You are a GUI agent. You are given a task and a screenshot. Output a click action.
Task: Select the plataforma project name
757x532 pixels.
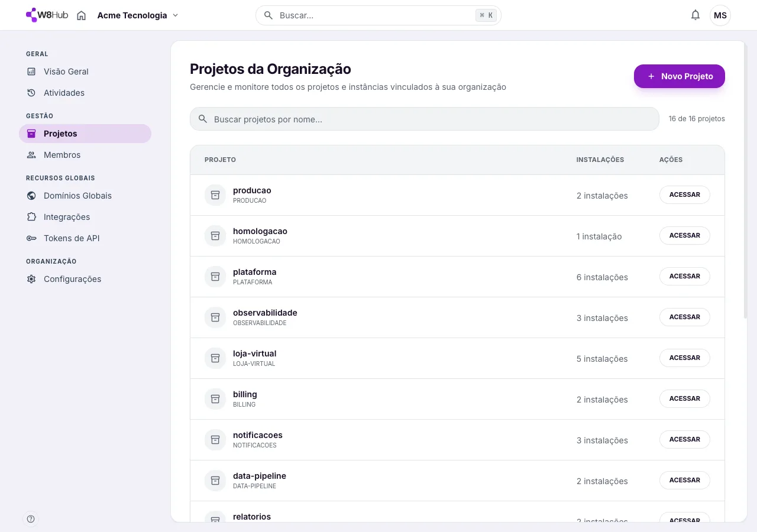tap(254, 272)
